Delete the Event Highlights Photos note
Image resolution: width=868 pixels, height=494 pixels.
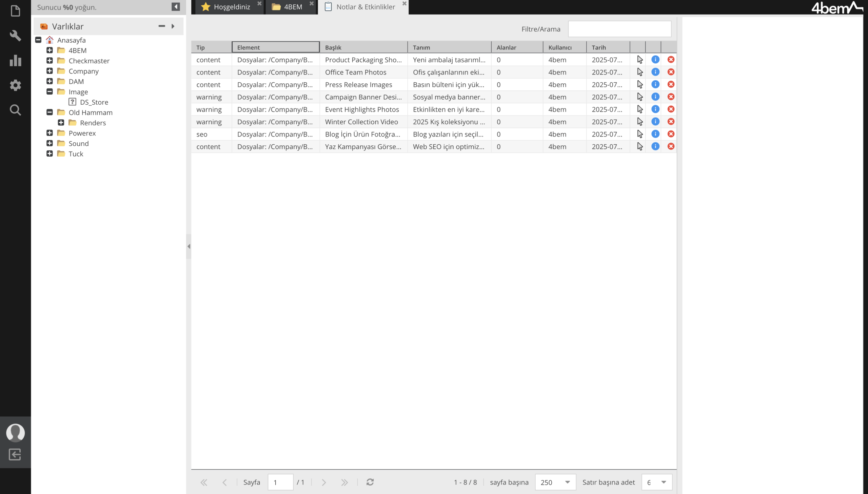coord(671,109)
